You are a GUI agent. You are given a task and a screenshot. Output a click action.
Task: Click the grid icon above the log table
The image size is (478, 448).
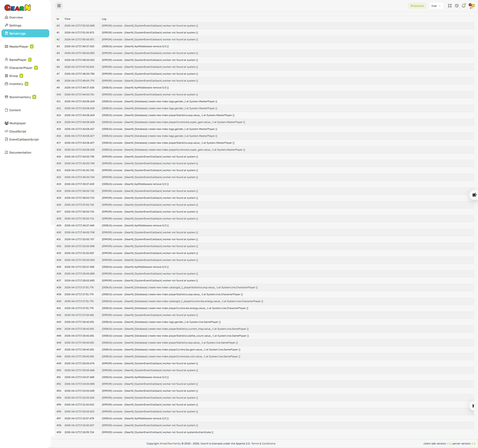[59, 6]
